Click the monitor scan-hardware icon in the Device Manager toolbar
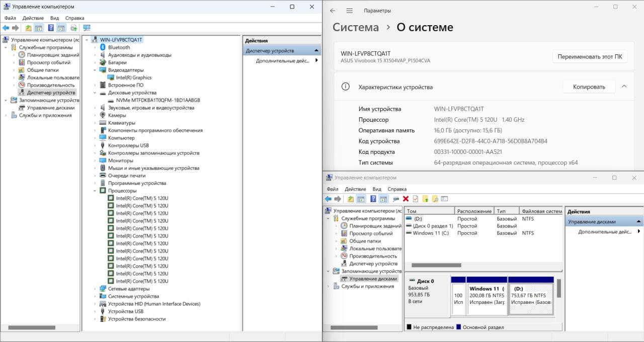This screenshot has height=342, width=644. 87,28
